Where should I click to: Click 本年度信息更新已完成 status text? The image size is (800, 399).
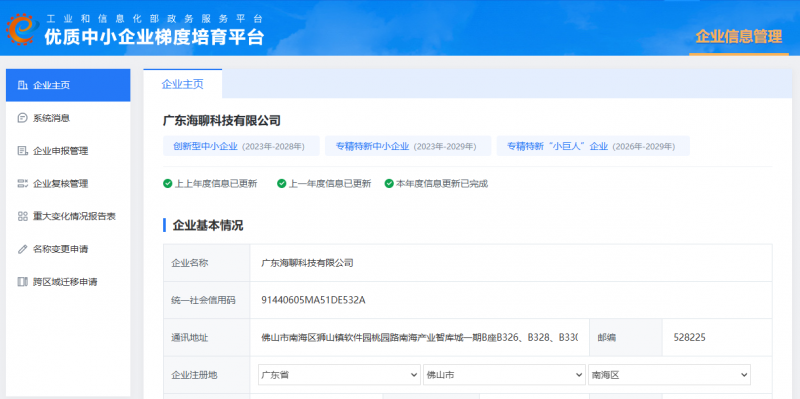click(442, 184)
